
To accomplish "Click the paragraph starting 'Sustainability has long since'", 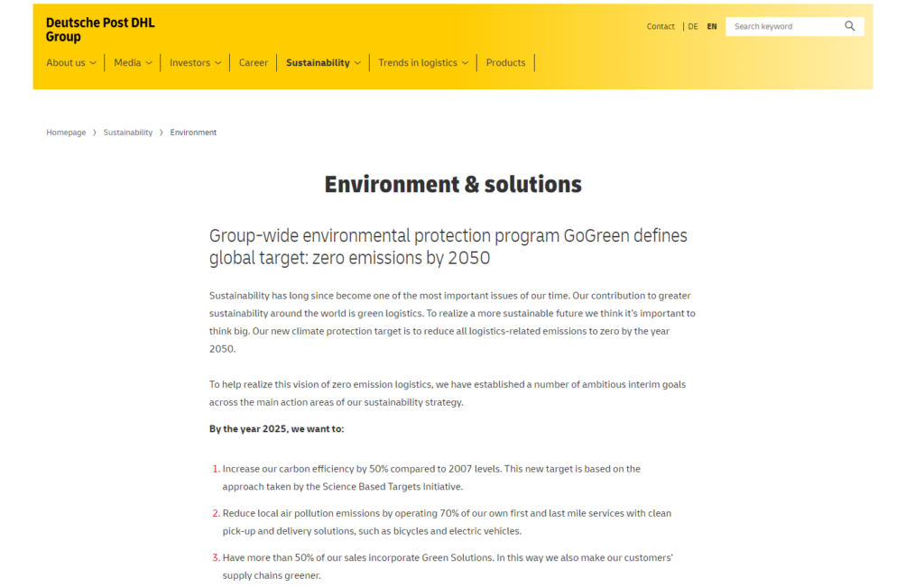I will [x=453, y=322].
